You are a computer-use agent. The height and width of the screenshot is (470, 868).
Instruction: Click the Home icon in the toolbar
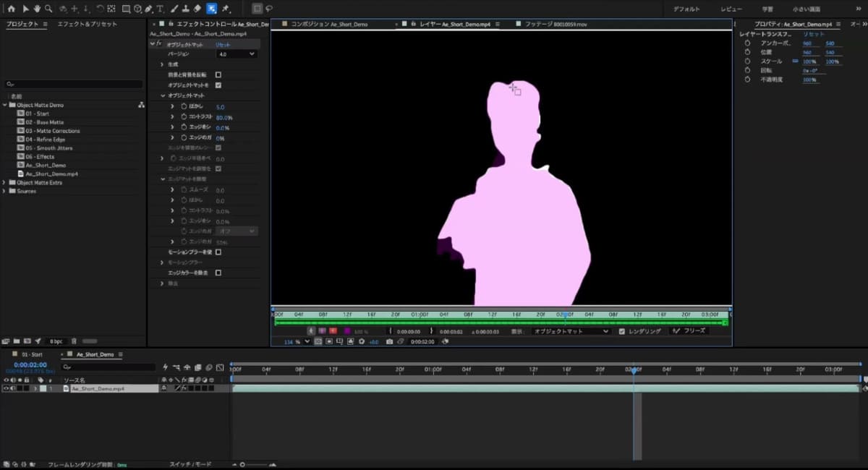click(x=11, y=9)
